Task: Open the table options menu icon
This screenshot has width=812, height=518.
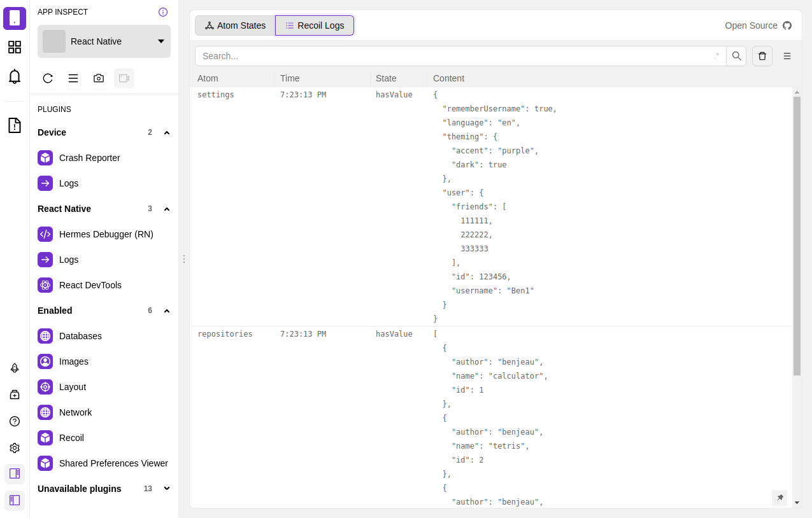Action: click(787, 56)
